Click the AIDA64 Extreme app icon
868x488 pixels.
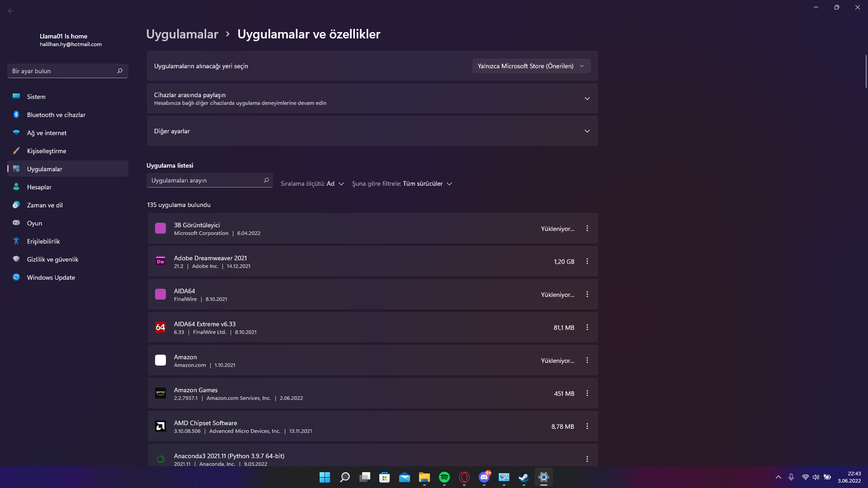[160, 327]
